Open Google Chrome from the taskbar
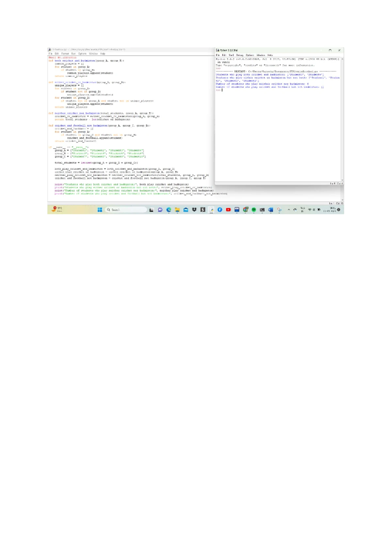 tap(245, 210)
